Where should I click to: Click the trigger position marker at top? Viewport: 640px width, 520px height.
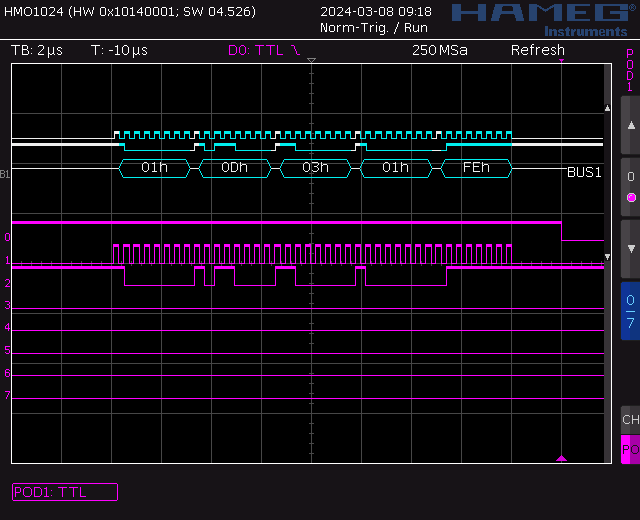click(311, 62)
